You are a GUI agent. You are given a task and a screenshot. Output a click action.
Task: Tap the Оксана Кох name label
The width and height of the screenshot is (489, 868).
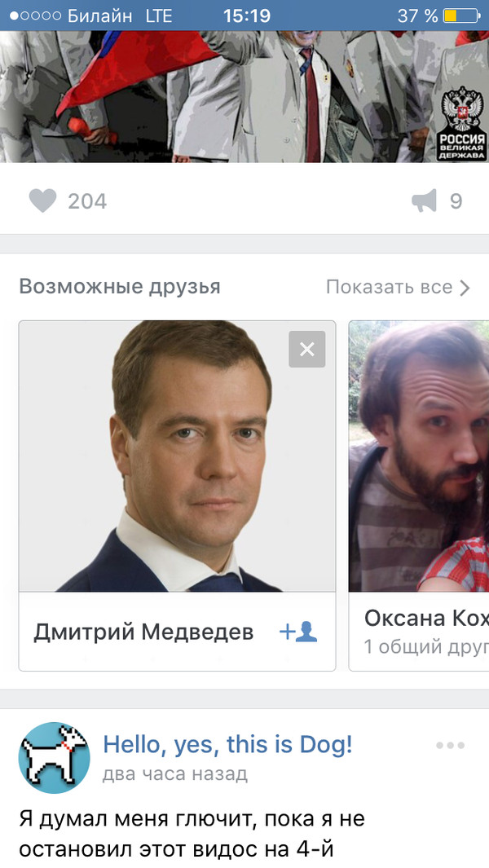[426, 618]
